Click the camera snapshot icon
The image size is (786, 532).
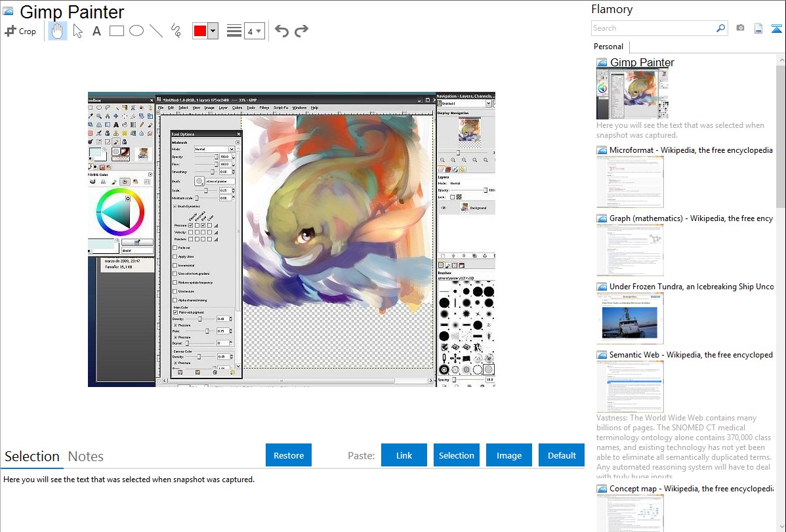740,28
